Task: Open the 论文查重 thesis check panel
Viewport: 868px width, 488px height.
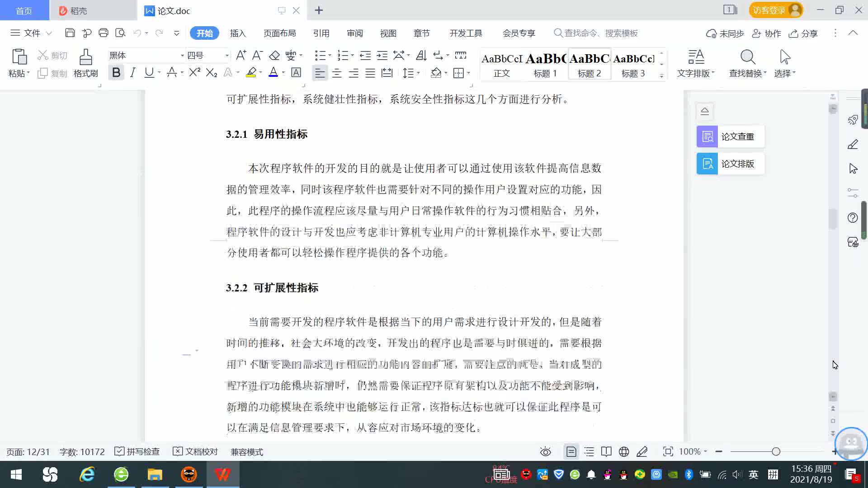Action: pyautogui.click(x=730, y=136)
